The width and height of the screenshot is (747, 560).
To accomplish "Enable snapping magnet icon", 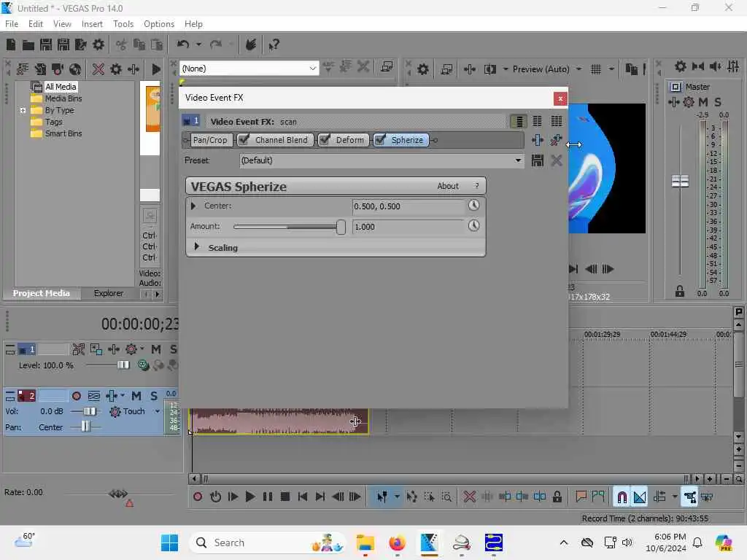I will click(622, 497).
